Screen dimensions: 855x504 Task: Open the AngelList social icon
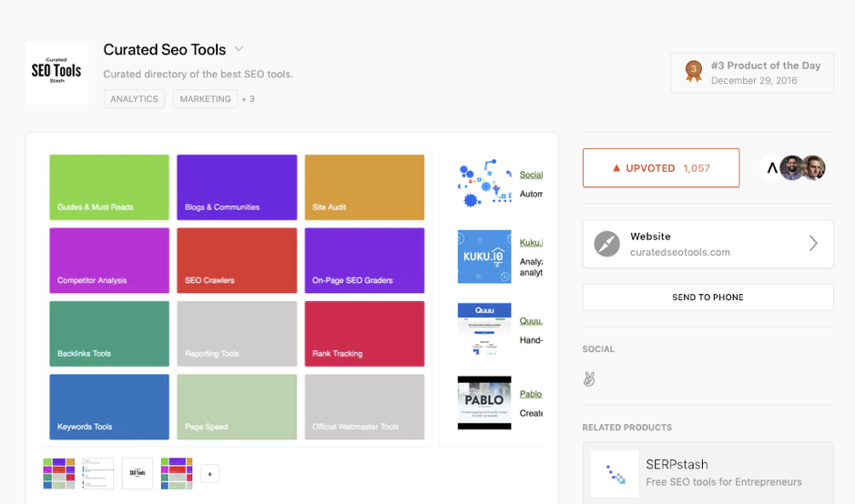(x=589, y=379)
